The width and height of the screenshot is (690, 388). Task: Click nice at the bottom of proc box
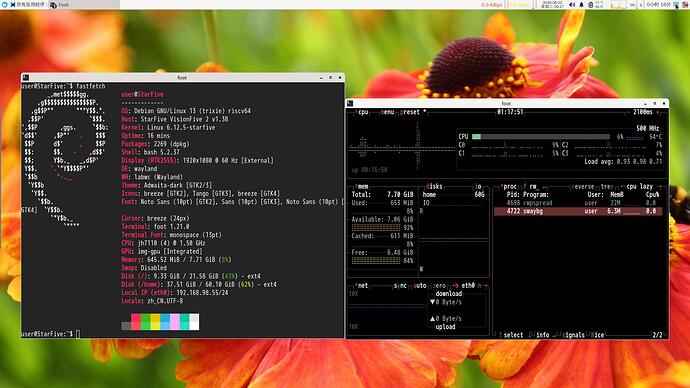pos(598,335)
